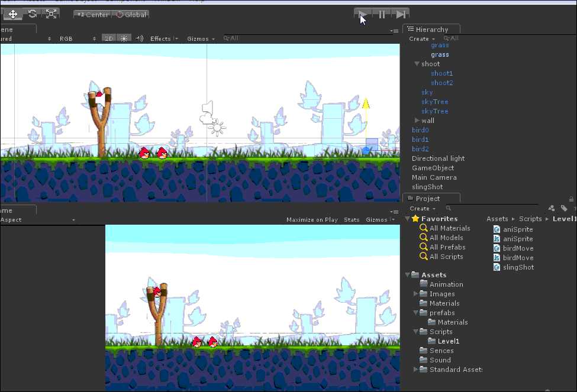The width and height of the screenshot is (577, 392).
Task: Collapse the shoot object in Hierarchy
Action: 417,64
